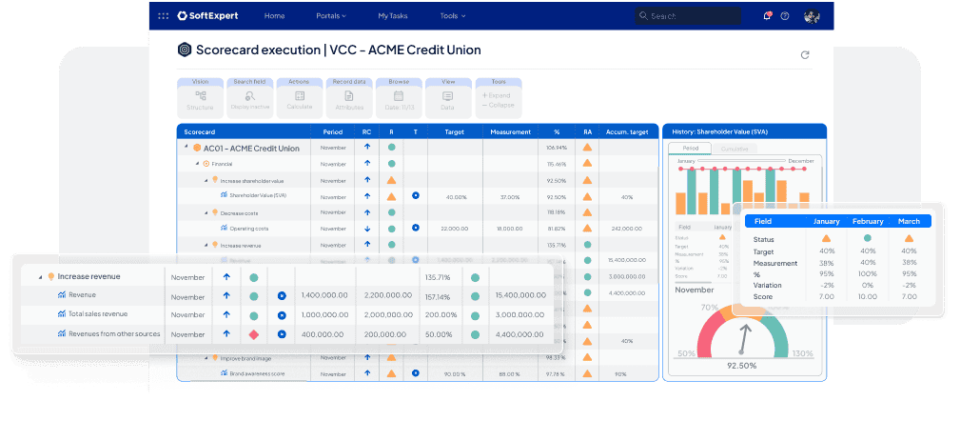Open the Attributes record data icon
This screenshot has width=980, height=441.
[x=349, y=95]
